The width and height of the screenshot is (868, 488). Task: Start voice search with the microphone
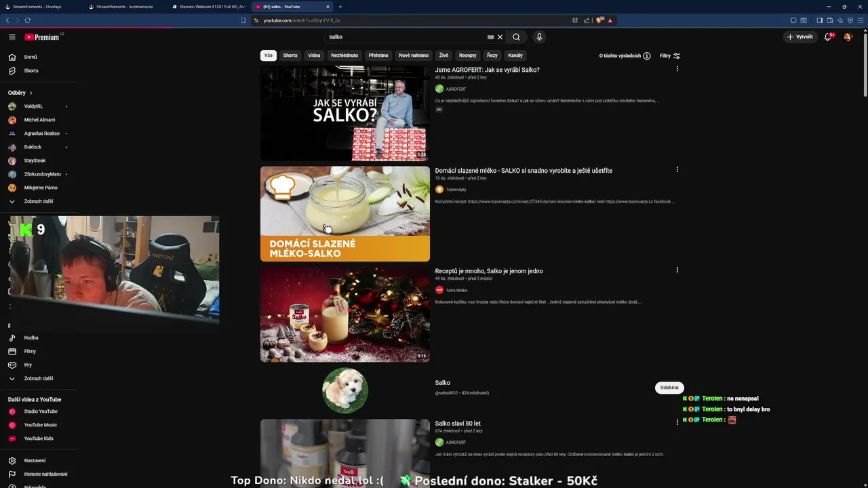click(539, 37)
